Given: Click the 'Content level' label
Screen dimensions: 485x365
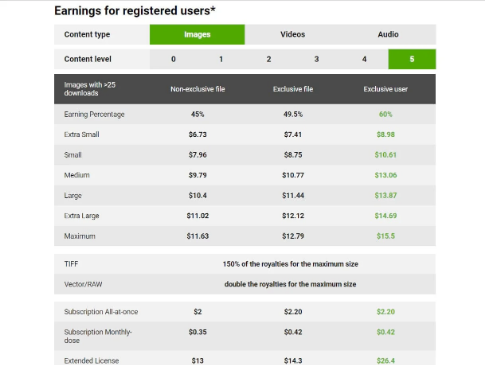Looking at the screenshot, I should coord(88,59).
